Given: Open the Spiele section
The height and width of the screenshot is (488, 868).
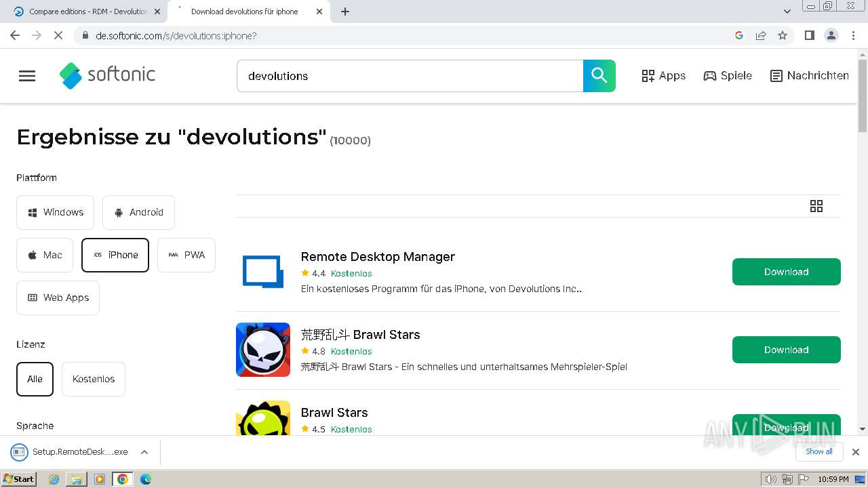Looking at the screenshot, I should pyautogui.click(x=728, y=76).
